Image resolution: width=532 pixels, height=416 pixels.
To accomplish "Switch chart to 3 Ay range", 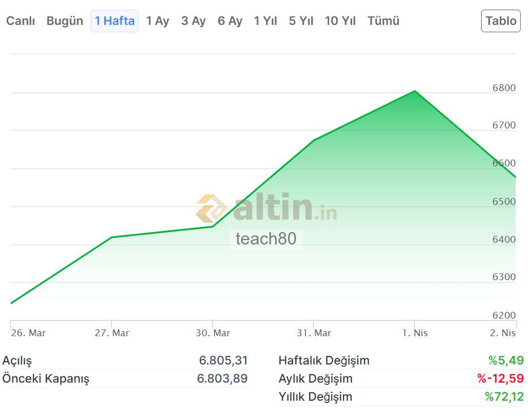I will coord(193,21).
